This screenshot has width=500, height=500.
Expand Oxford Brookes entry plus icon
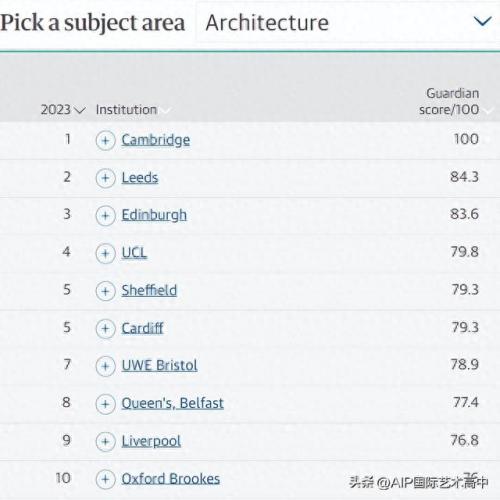(105, 479)
